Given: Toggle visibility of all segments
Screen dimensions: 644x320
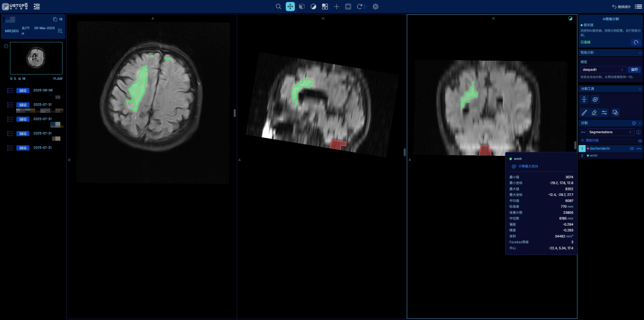Looking at the screenshot, I should 640,140.
